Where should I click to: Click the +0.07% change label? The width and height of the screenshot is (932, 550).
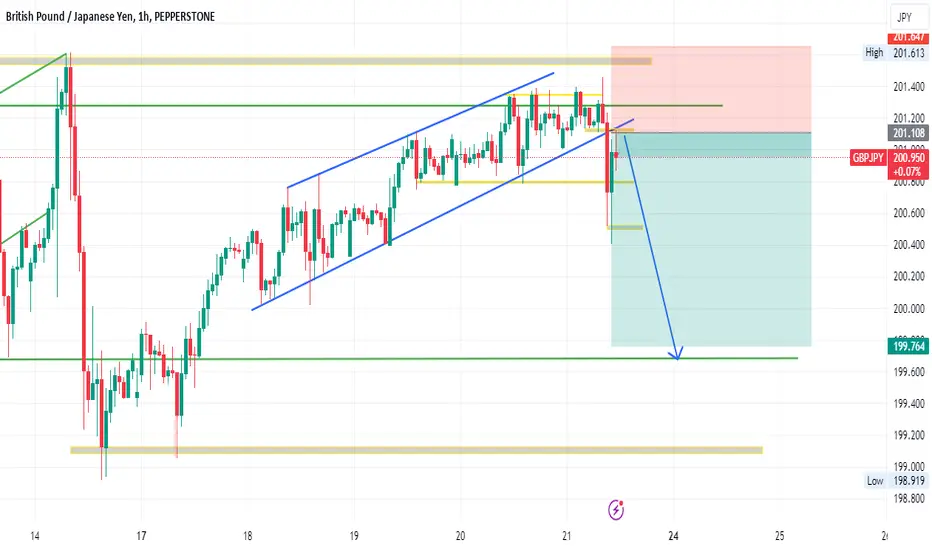tap(908, 172)
